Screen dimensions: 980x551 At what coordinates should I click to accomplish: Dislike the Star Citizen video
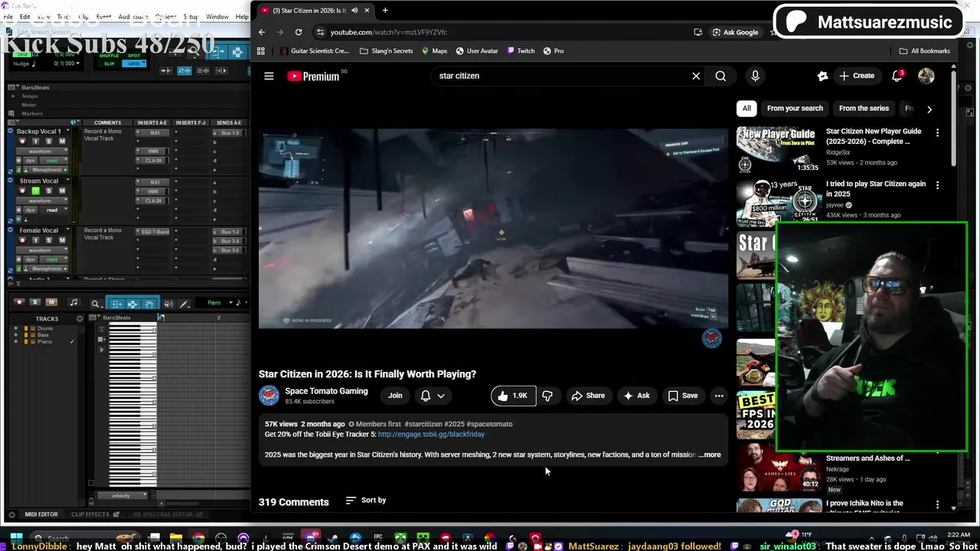547,396
